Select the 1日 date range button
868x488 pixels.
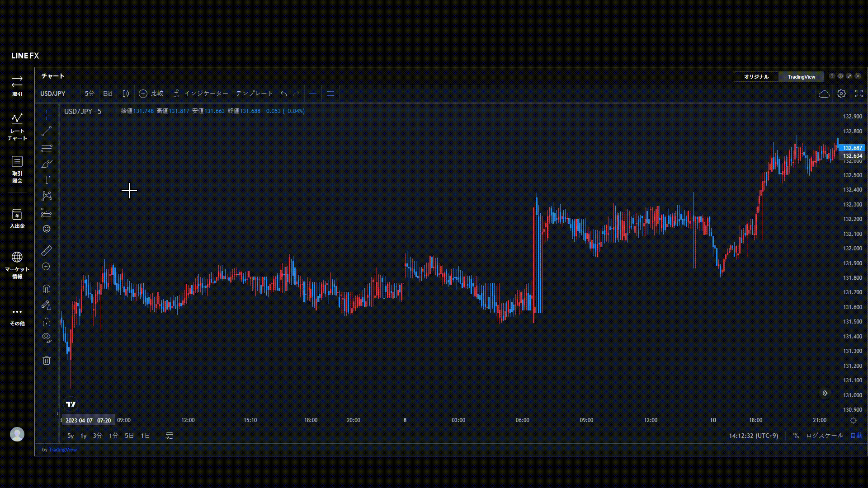pos(145,436)
